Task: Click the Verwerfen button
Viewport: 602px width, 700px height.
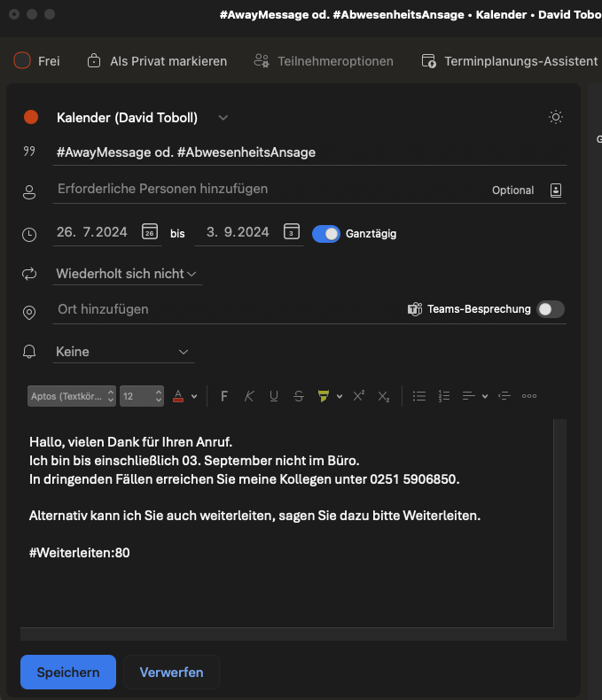Action: click(171, 673)
